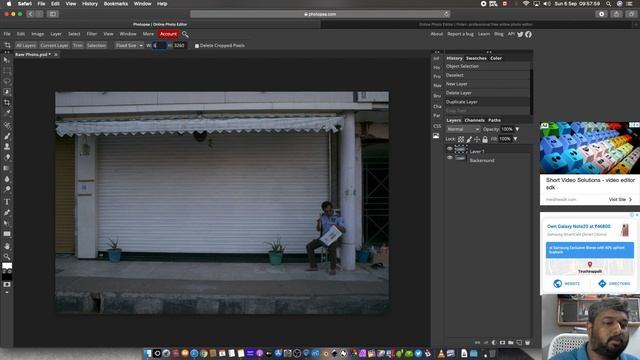
Task: Open the Learn link
Action: [484, 34]
